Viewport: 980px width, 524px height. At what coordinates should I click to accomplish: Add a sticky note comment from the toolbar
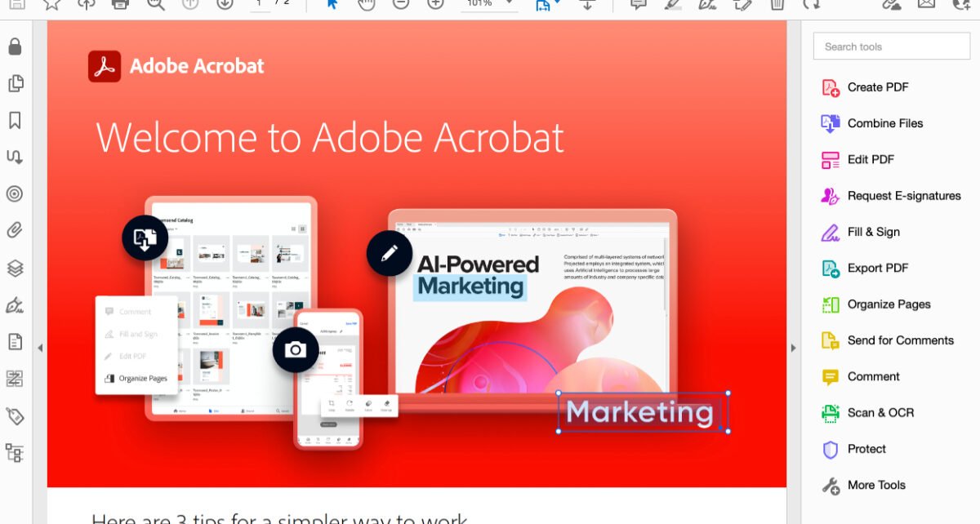coord(639,3)
